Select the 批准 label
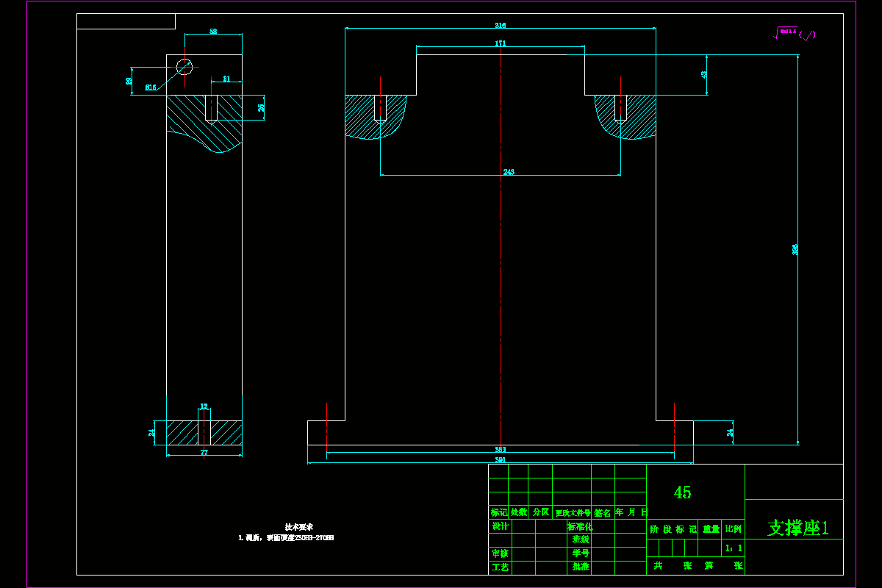The height and width of the screenshot is (588, 882). tap(581, 567)
